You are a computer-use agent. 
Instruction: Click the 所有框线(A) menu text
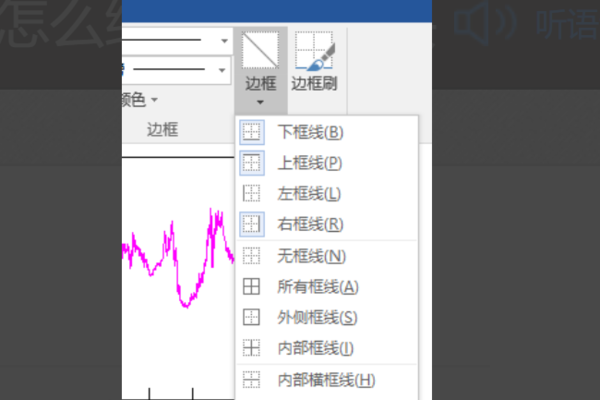pos(318,287)
